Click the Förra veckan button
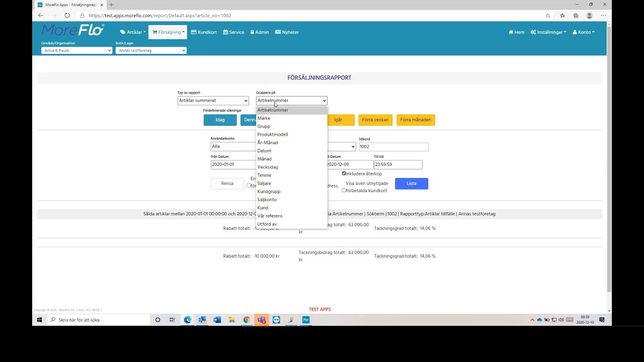 pos(375,120)
